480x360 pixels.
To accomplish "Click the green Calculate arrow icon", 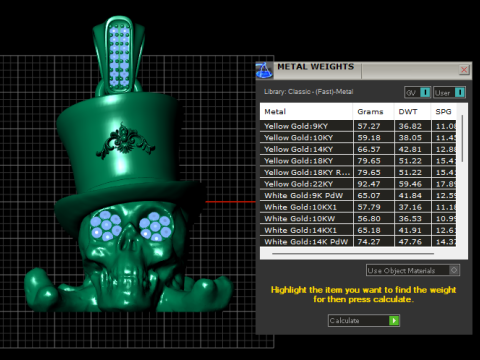I will [x=394, y=320].
